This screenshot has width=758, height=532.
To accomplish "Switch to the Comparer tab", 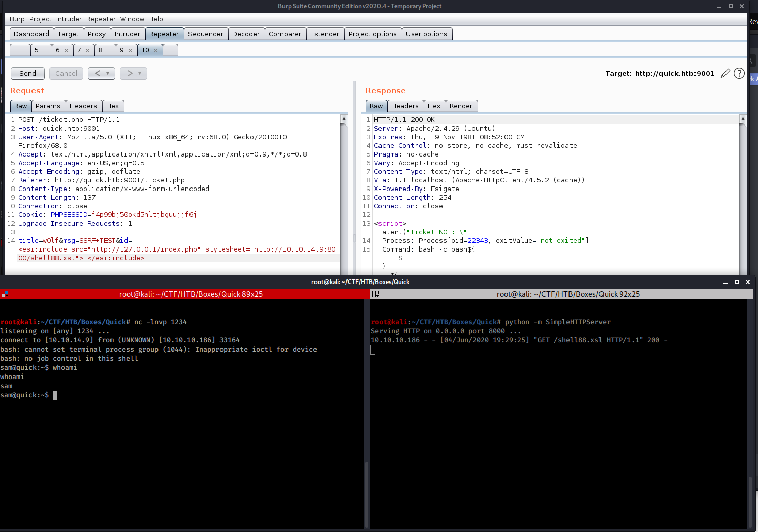I will coord(285,34).
